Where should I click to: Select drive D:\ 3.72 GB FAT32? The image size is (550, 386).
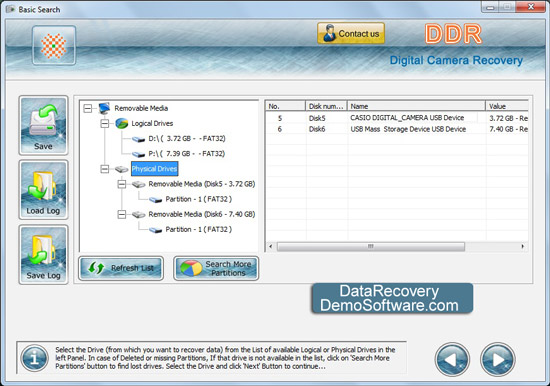187,139
